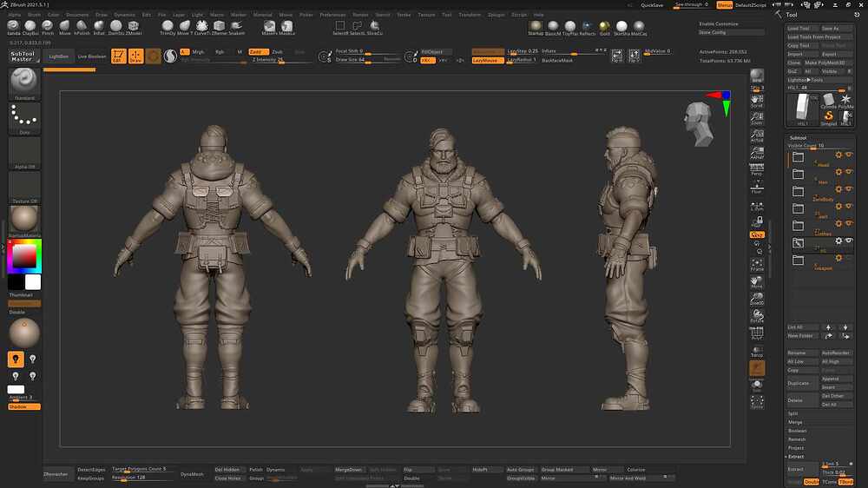868x488 pixels.
Task: Hide the Head subtool folder
Action: [x=849, y=155]
